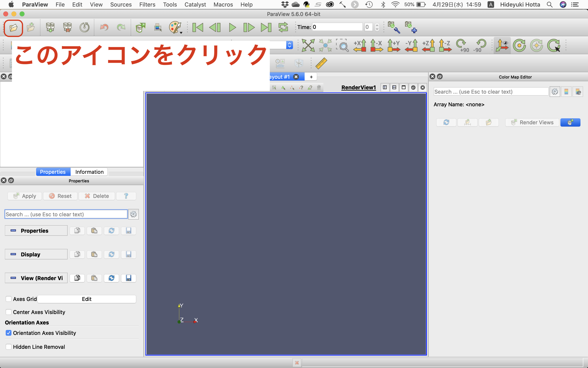This screenshot has width=588, height=368.
Task: Rotate view 90 degrees counterclockwise
Action: [x=479, y=46]
